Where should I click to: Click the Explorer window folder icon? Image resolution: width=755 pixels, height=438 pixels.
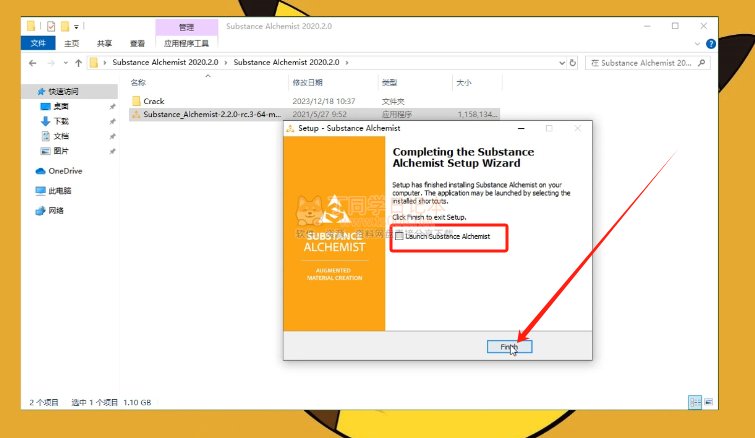31,26
